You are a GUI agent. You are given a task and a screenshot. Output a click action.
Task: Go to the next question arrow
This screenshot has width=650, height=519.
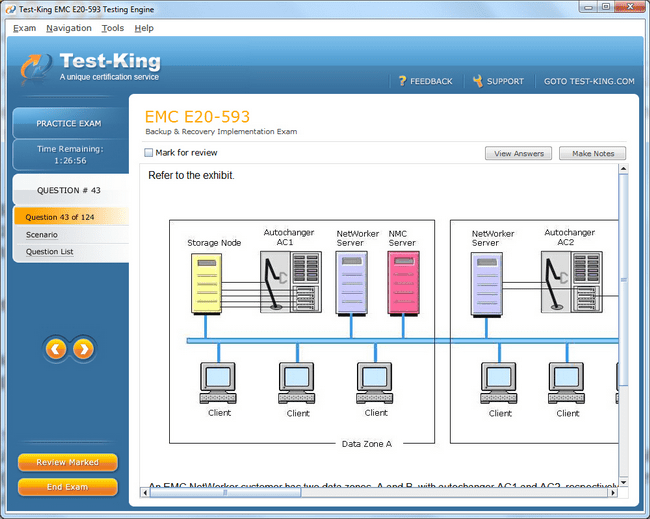(x=83, y=349)
